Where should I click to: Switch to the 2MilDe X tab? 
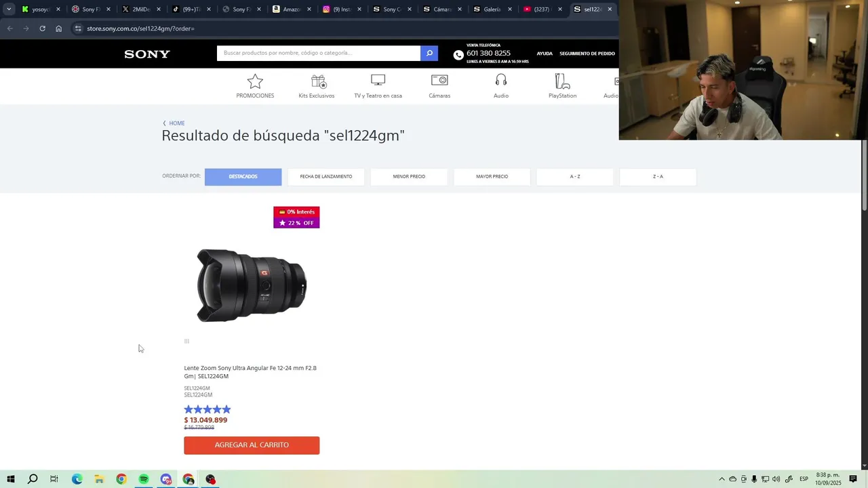[140, 9]
